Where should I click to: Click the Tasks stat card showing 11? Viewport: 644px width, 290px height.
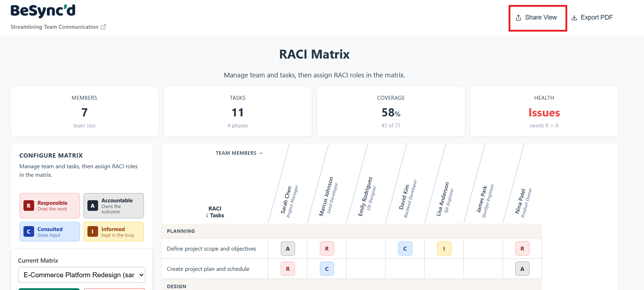click(238, 112)
